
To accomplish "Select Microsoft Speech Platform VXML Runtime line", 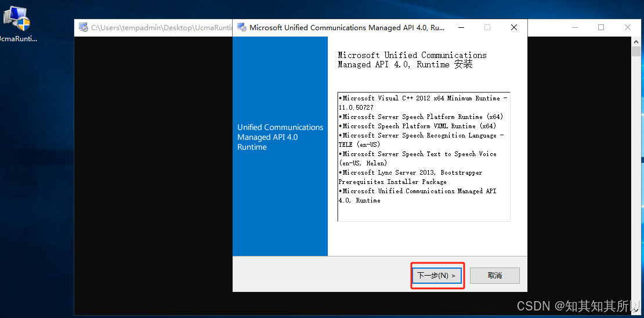I will coord(417,126).
